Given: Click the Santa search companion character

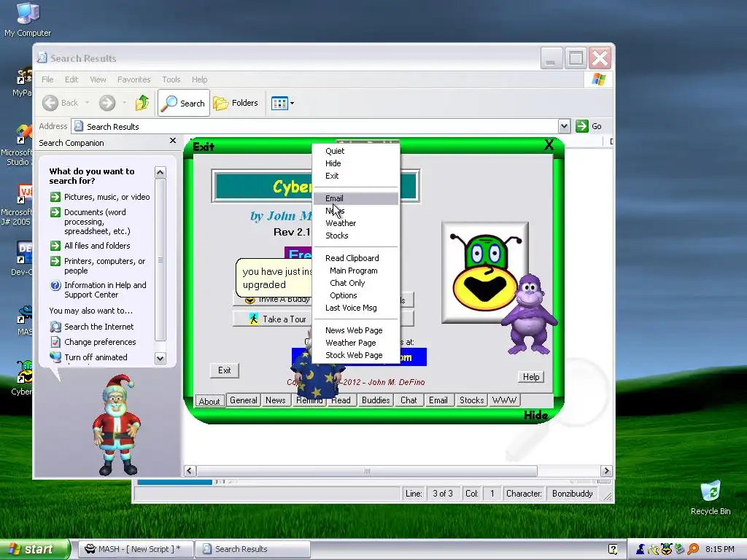Looking at the screenshot, I should [x=116, y=425].
